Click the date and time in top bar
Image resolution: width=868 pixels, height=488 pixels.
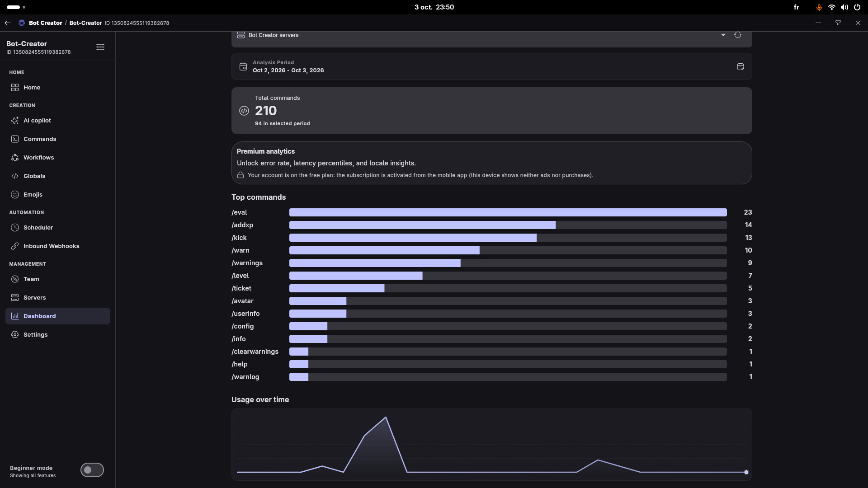pos(434,7)
